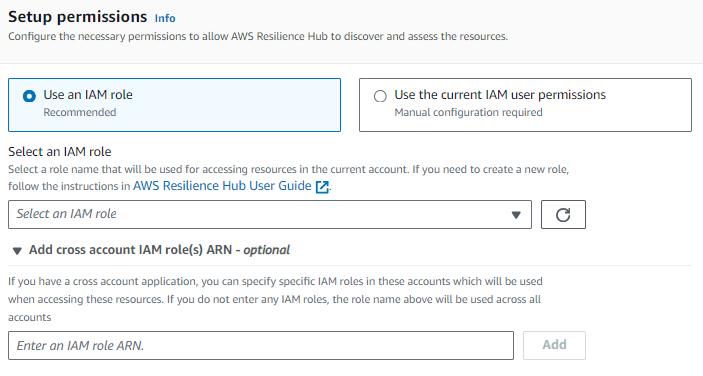Open the 'Select an IAM role' dropdown
Viewport: 703px width, 376px height.
pos(270,215)
